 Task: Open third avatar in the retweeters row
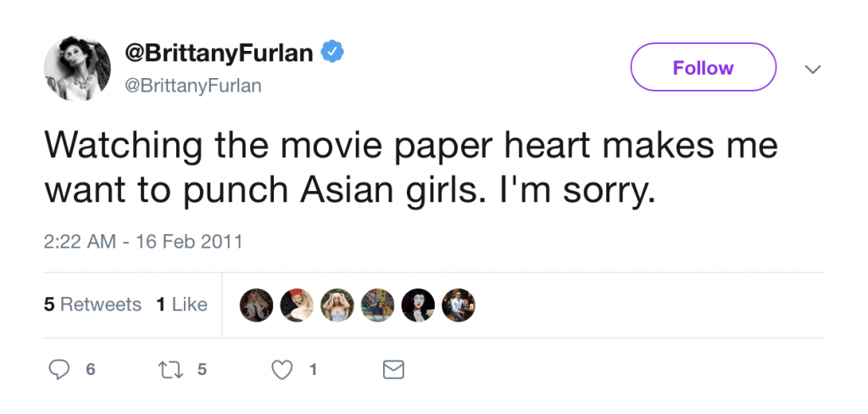click(337, 305)
